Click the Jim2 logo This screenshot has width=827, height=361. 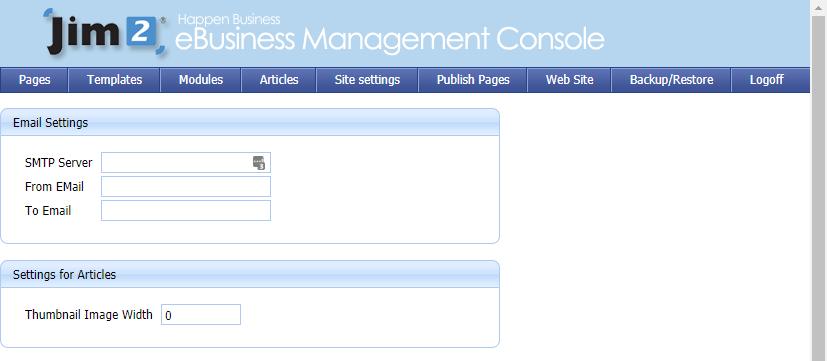[x=105, y=33]
